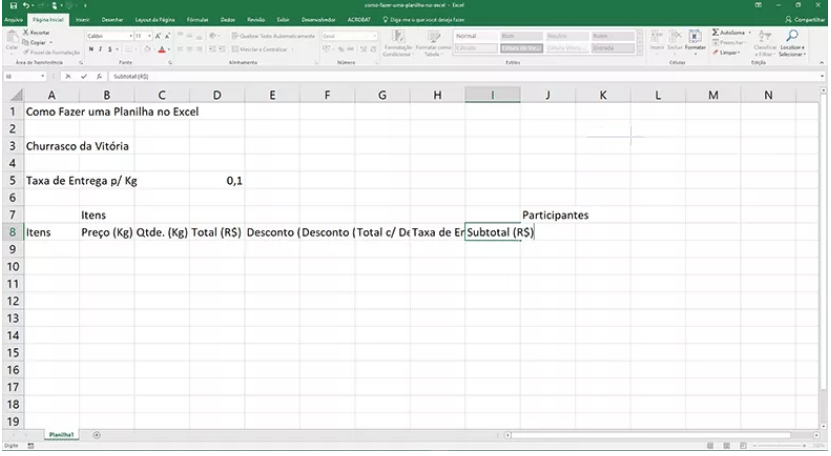Apply bold formatting with N button
Image resolution: width=831 pixels, height=456 pixels.
point(90,47)
